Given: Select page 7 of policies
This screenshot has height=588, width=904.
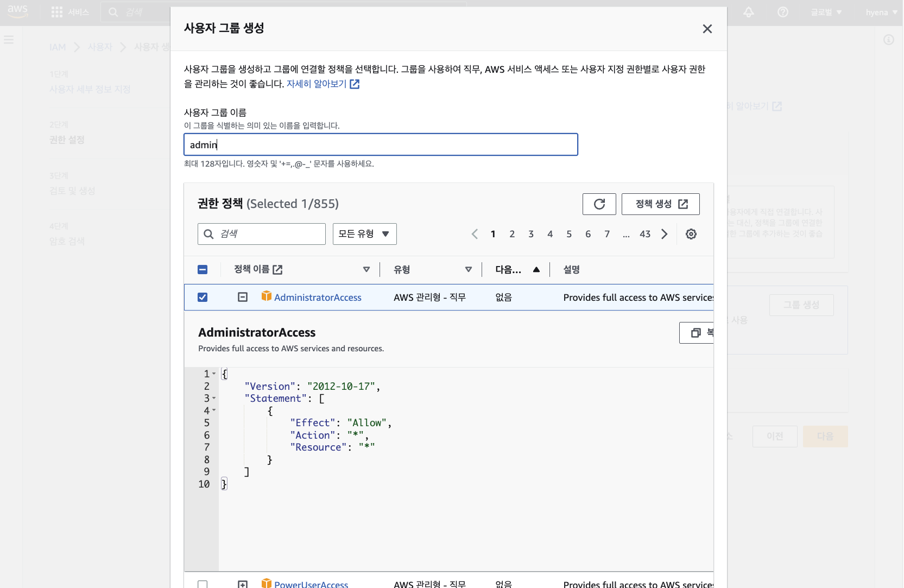Looking at the screenshot, I should click(607, 234).
